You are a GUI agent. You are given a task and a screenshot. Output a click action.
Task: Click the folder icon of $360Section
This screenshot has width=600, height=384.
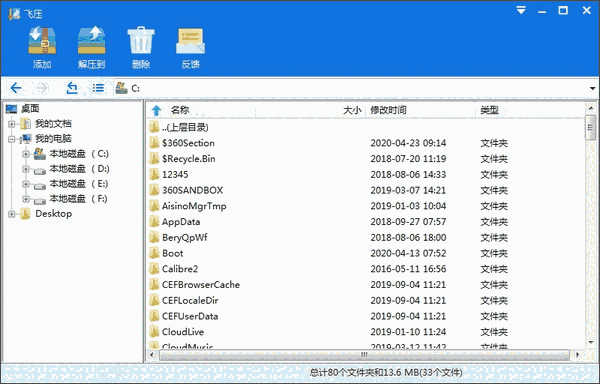[154, 143]
